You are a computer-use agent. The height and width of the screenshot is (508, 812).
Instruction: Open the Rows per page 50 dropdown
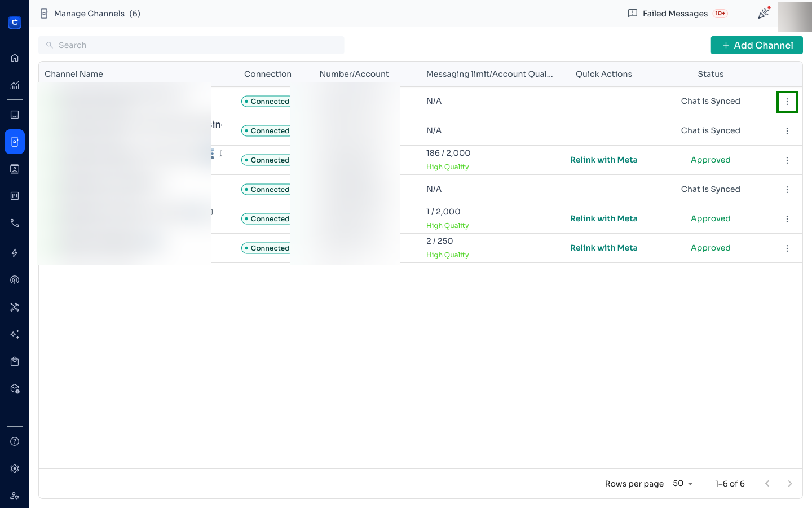click(683, 484)
